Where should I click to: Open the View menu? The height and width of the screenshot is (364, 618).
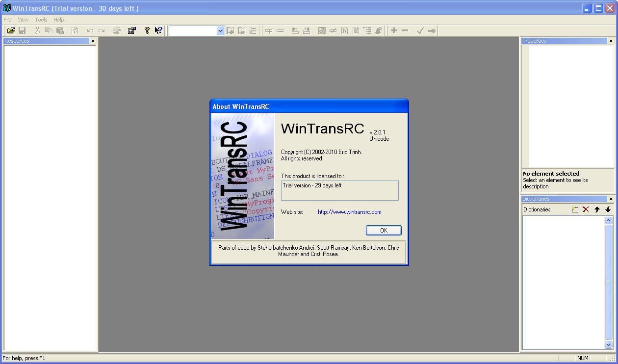tap(24, 20)
